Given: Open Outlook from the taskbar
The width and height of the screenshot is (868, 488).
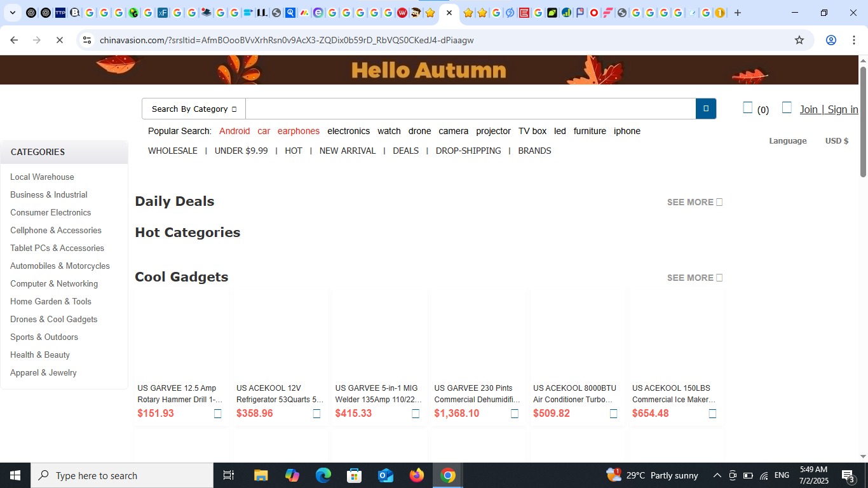Looking at the screenshot, I should [x=386, y=475].
